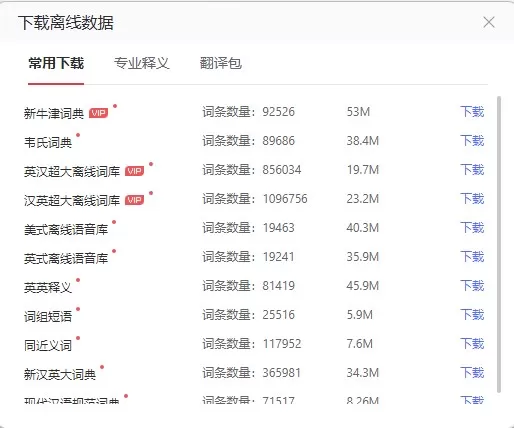Click the file size 23.2M
This screenshot has height=428, width=514.
coord(363,199)
